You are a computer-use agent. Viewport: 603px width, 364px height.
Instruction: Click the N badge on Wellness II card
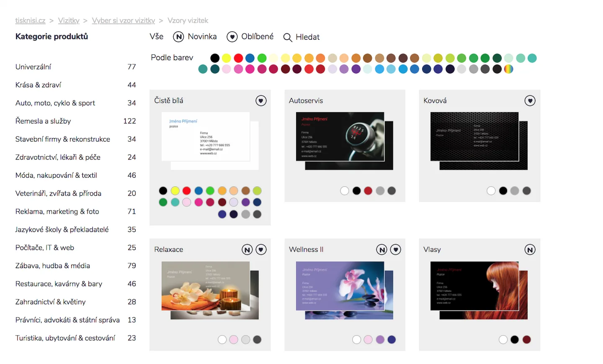tap(381, 250)
